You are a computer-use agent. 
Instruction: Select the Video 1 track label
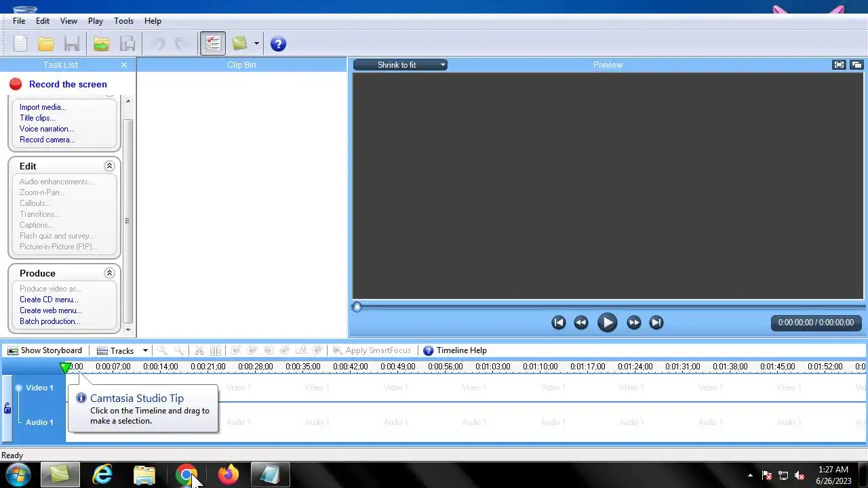click(x=39, y=388)
